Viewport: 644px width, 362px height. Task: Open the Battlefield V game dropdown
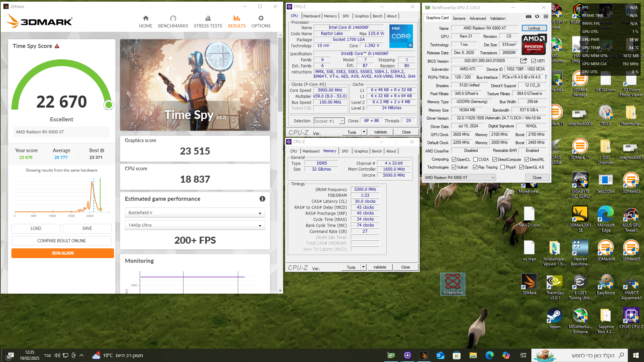(x=195, y=213)
